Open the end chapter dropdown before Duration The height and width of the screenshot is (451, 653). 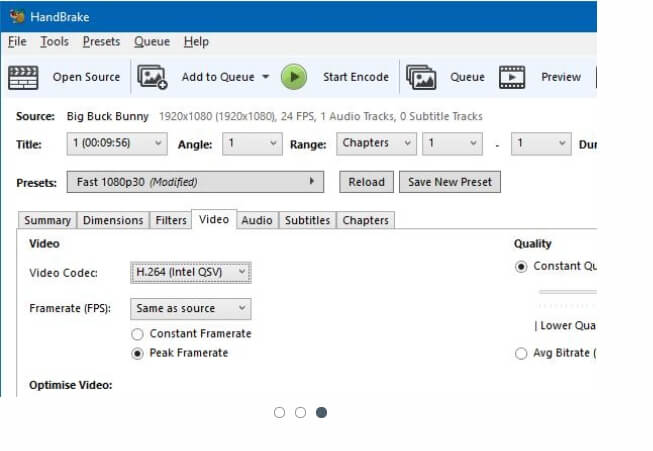(541, 144)
